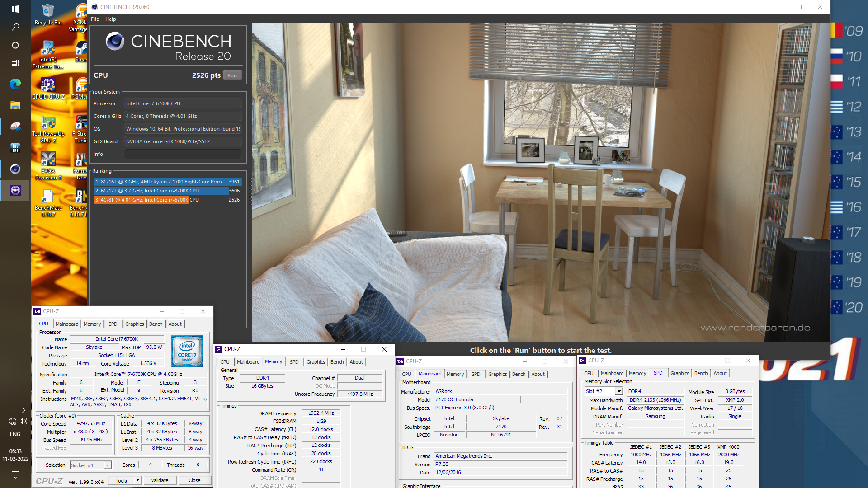Click Core Speed value 4797.65 MHz
The height and width of the screenshot is (488, 868).
coord(91,424)
